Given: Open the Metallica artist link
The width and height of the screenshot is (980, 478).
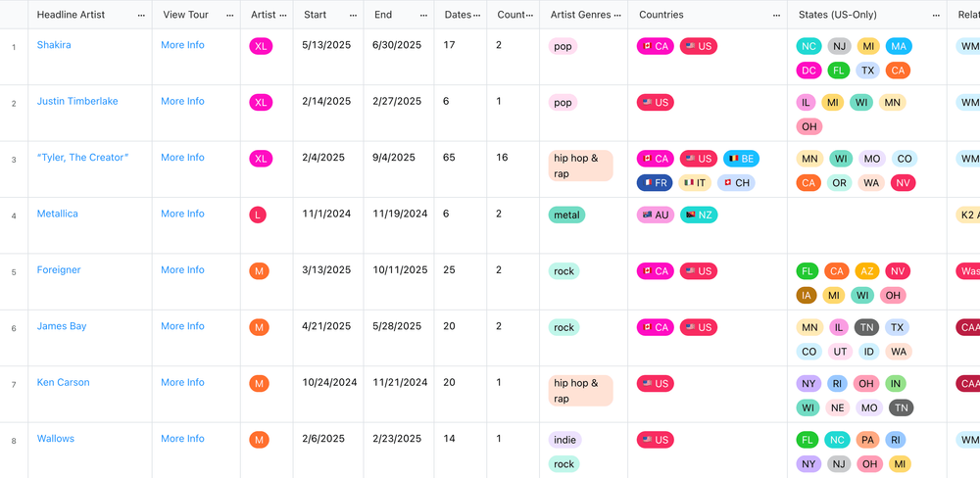Looking at the screenshot, I should 58,214.
